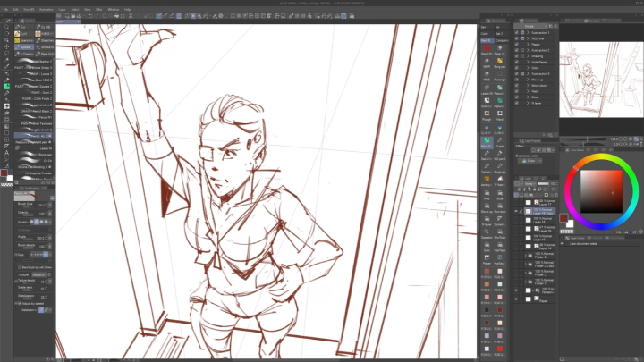The width and height of the screenshot is (644, 362).
Task: Click the Undo arrow in command bar
Action: [90, 16]
